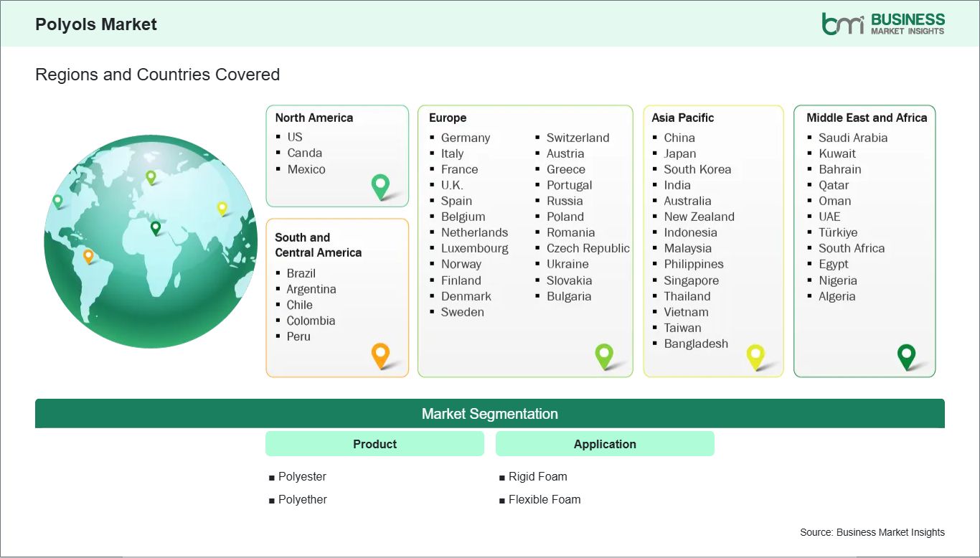The width and height of the screenshot is (980, 558).
Task: Click the orange pin in South and Central America card
Action: point(380,354)
